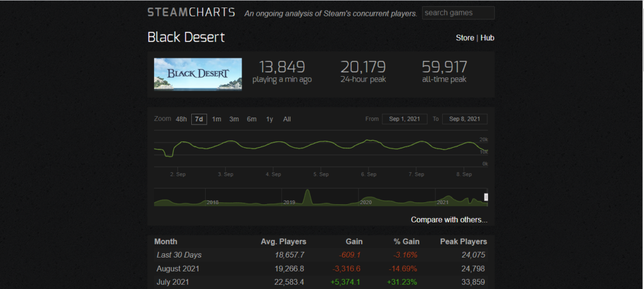Switch chart zoom to 6m
Viewport: 644px width, 289px height.
click(252, 119)
